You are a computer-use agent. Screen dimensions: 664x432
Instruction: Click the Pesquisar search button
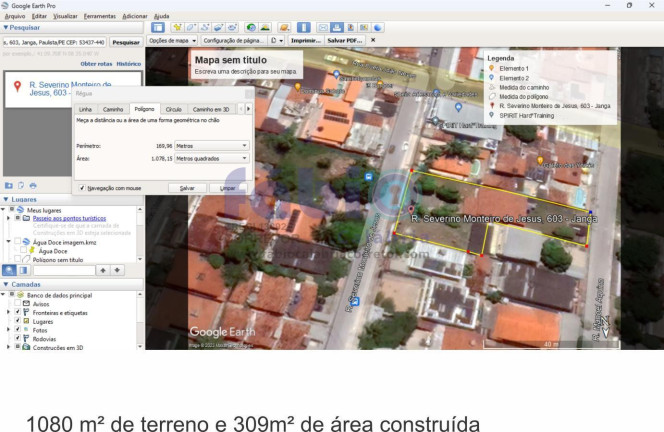click(x=126, y=42)
